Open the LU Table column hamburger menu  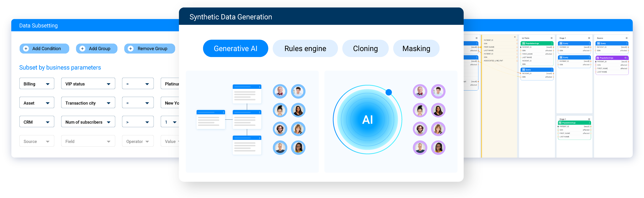click(x=552, y=38)
